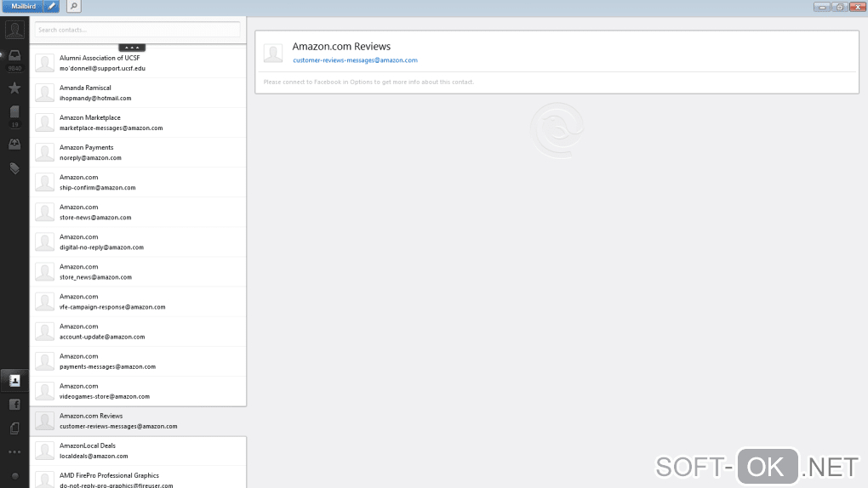Select contact ship-confirm@amazon.com
Screen dimensions: 868x488
click(x=138, y=183)
